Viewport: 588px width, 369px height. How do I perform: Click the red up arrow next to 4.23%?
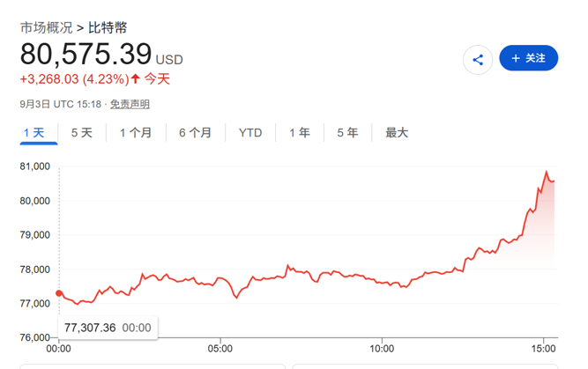(136, 78)
